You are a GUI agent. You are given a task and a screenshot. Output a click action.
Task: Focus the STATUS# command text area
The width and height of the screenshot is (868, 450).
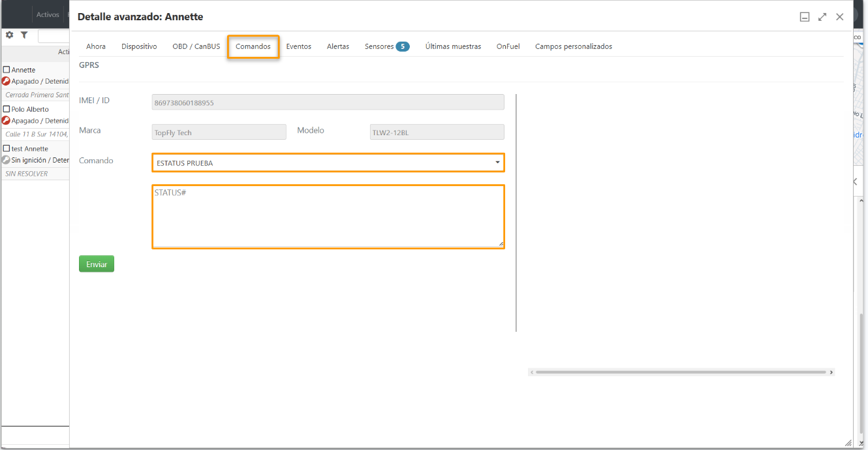click(x=328, y=217)
